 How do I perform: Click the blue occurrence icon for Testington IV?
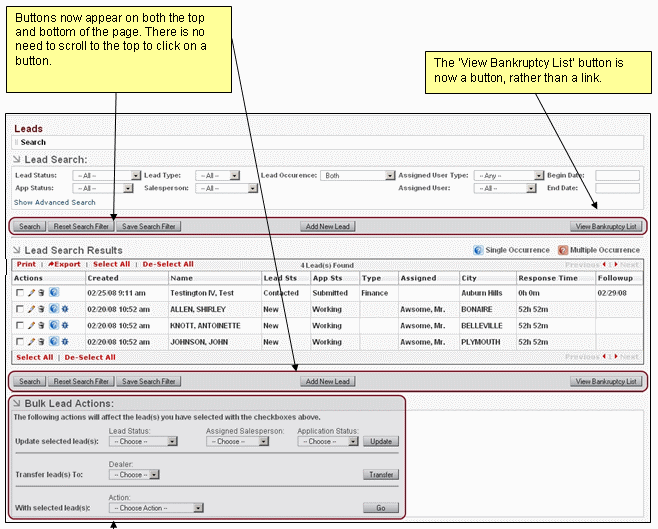53,293
